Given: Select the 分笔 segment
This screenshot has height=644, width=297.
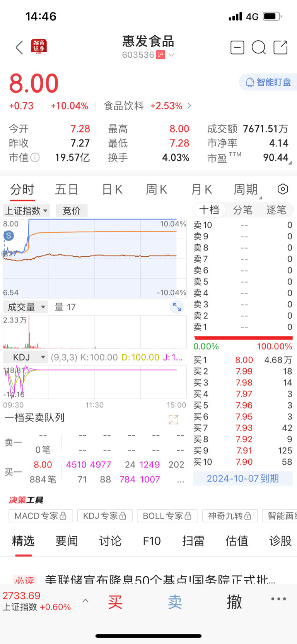Looking at the screenshot, I should click(242, 210).
